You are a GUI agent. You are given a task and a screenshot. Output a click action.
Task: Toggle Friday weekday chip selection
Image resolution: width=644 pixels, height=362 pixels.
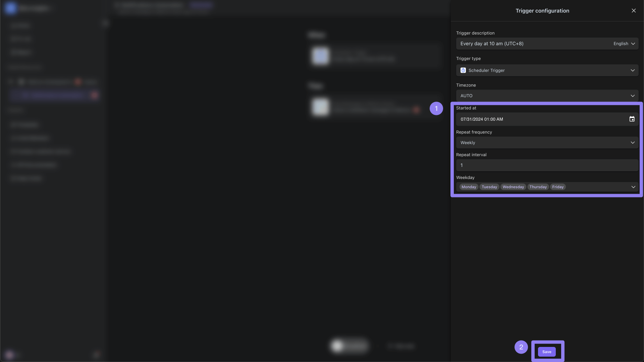pyautogui.click(x=558, y=187)
